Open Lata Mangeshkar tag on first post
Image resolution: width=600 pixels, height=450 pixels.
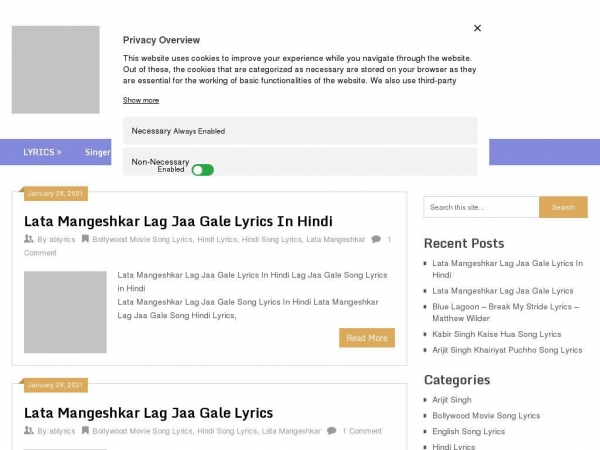[x=336, y=240]
